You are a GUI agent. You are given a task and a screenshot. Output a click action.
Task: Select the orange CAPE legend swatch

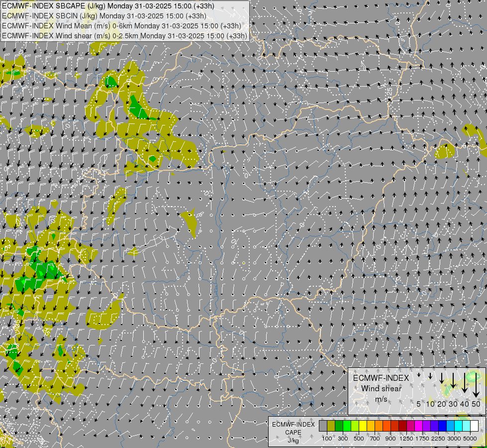click(379, 426)
